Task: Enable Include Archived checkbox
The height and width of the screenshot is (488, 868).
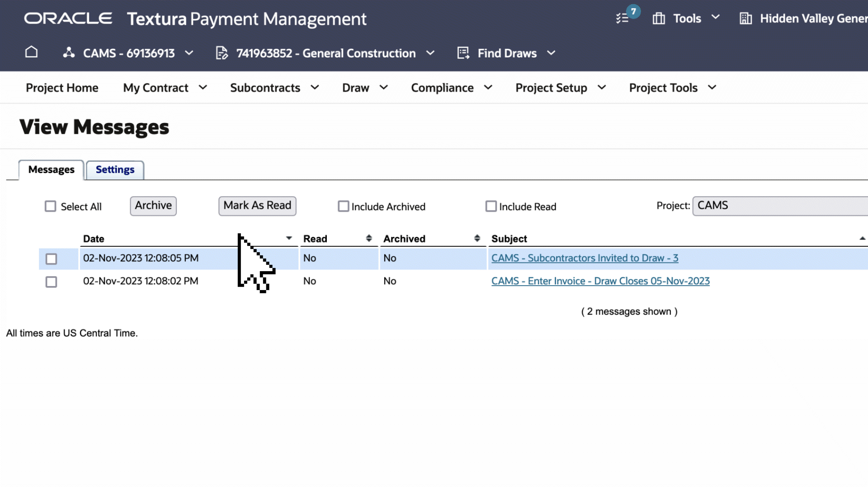Action: click(344, 206)
